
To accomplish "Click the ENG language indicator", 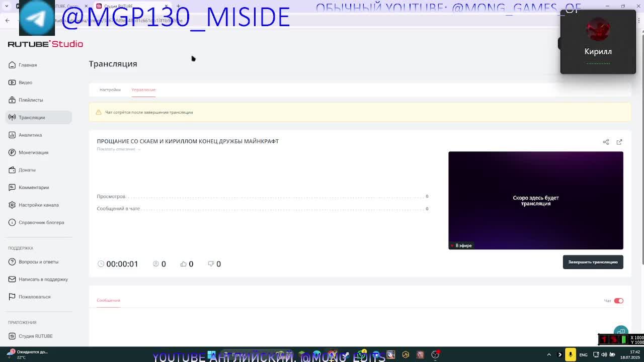I will pos(583,355).
